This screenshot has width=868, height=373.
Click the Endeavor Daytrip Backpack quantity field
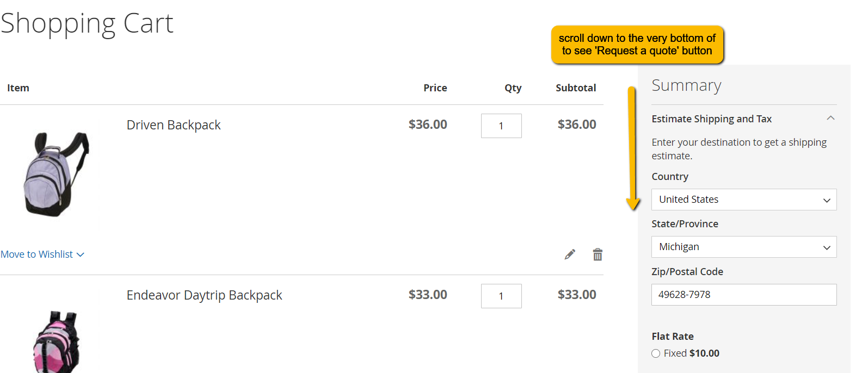click(501, 296)
